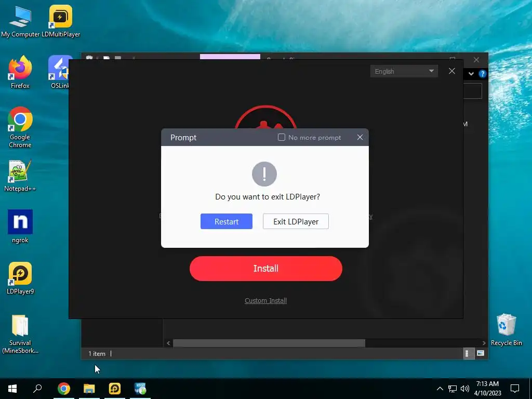
Task: Launch LDMultiPlayer desktop shortcut
Action: coord(61,21)
